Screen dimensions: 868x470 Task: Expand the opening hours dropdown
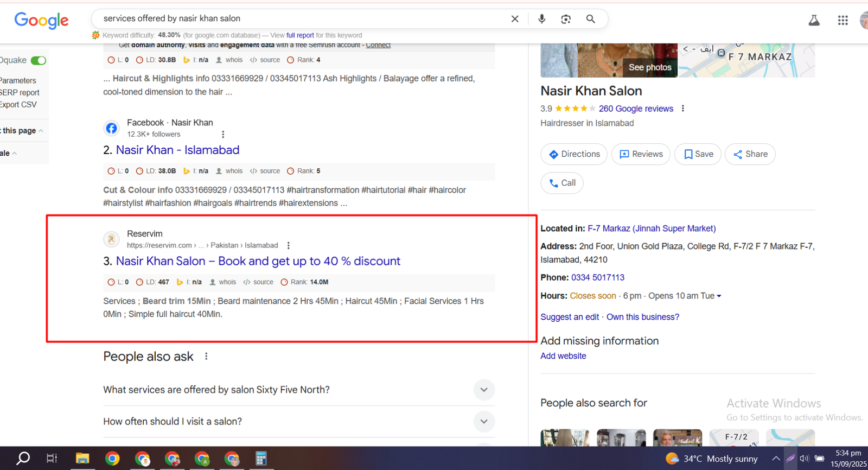(719, 296)
